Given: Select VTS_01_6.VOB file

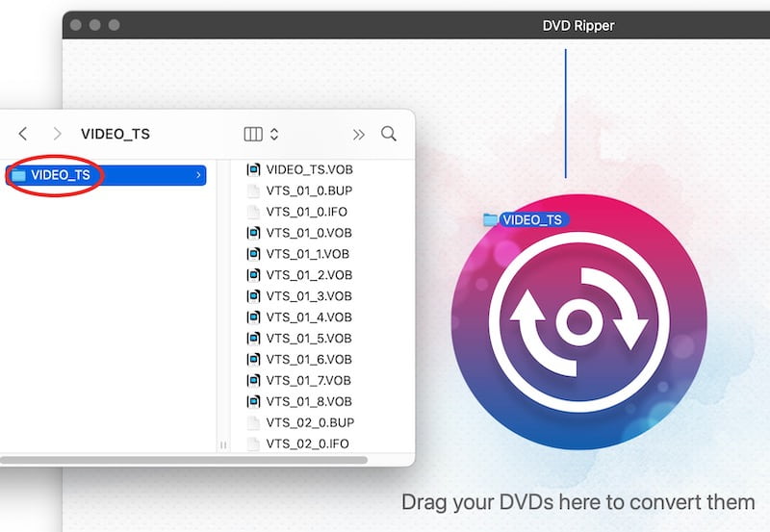Looking at the screenshot, I should (x=309, y=360).
